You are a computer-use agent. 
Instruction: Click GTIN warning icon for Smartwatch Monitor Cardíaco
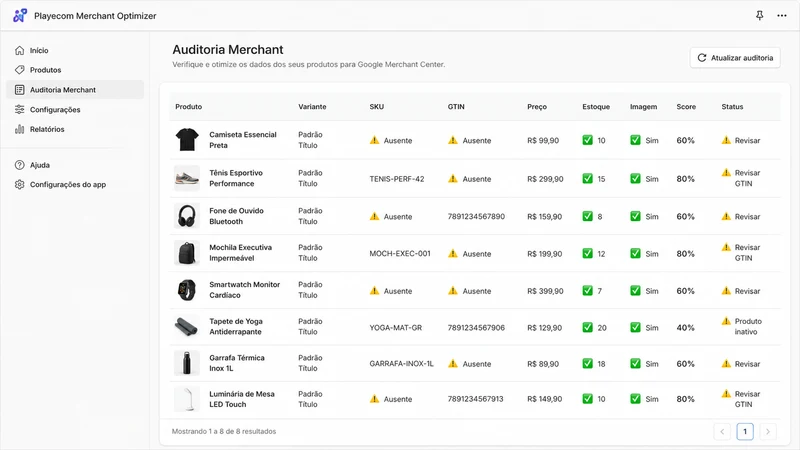(x=453, y=290)
